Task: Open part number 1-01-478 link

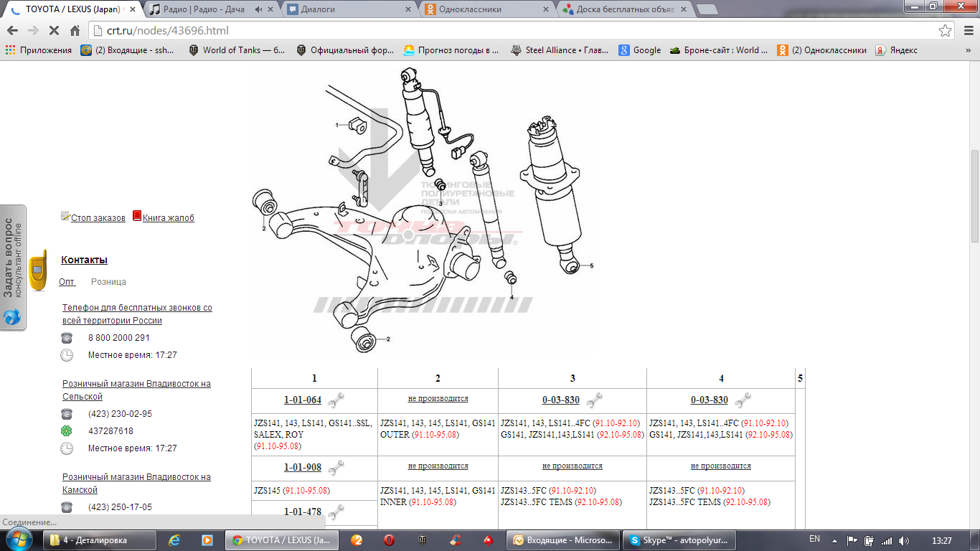Action: coord(303,512)
